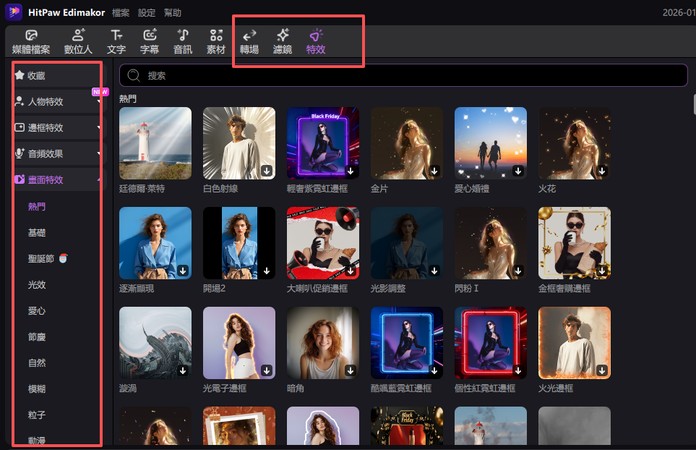Select the 廷德爾·萊特 lighthouse effect thumbnail

point(155,143)
